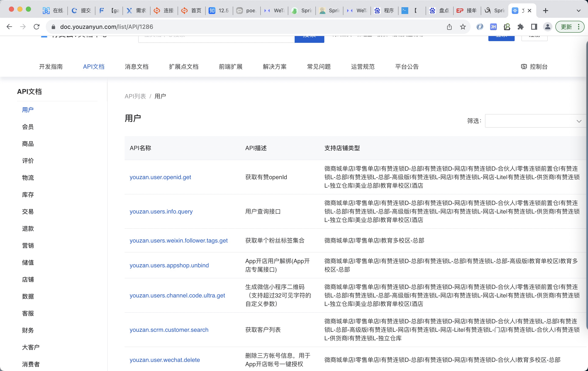Select 储值 in the API sidebar
This screenshot has height=371, width=588.
tap(28, 262)
